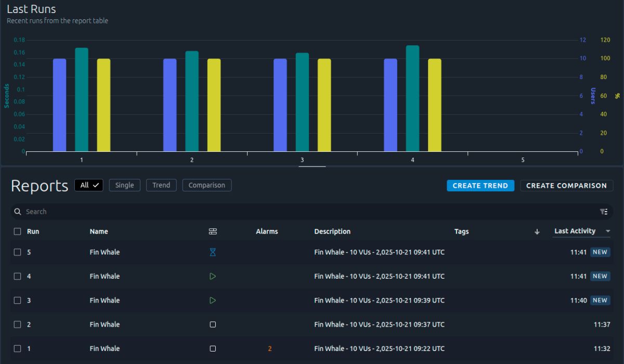Screen dimensions: 624x364
Task: Click the teal Seconds bar for run 2
Action: tap(192, 101)
